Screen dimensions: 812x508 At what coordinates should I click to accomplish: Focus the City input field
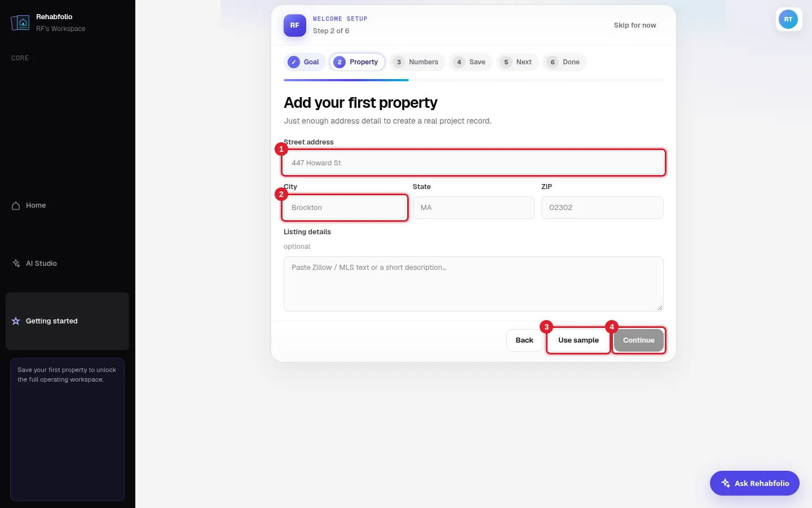coord(345,208)
